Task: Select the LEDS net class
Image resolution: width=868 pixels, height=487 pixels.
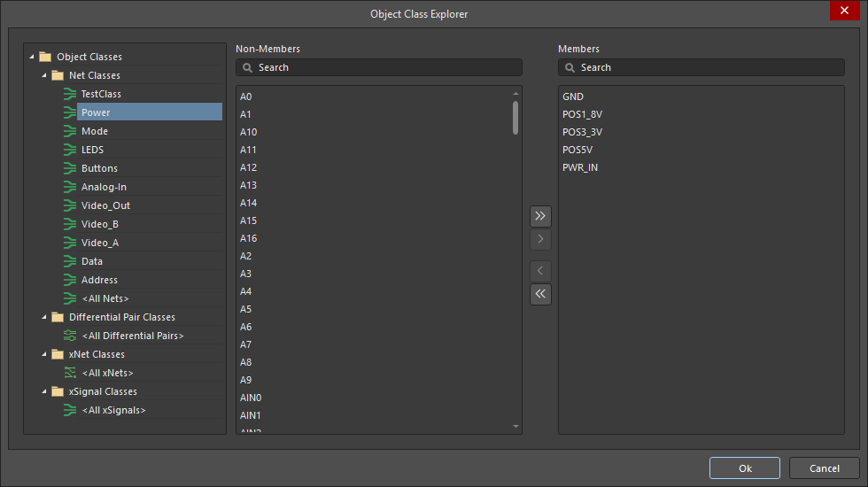Action: click(92, 150)
